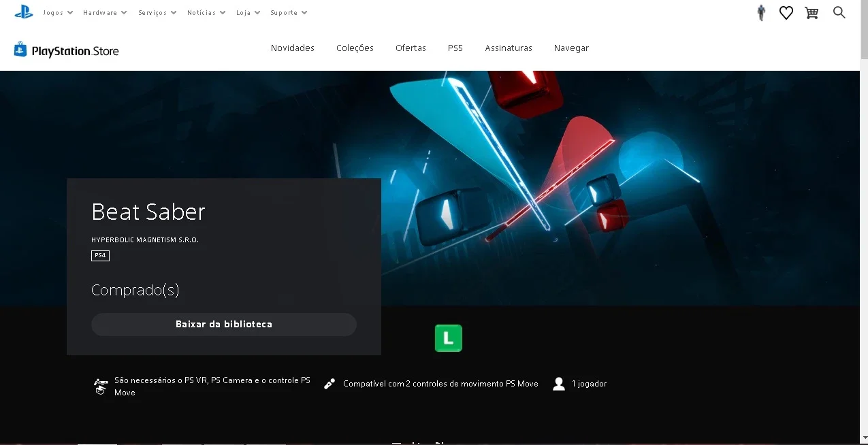Click the 1 jogador text
Screen dimensions: 868x445
(x=590, y=384)
